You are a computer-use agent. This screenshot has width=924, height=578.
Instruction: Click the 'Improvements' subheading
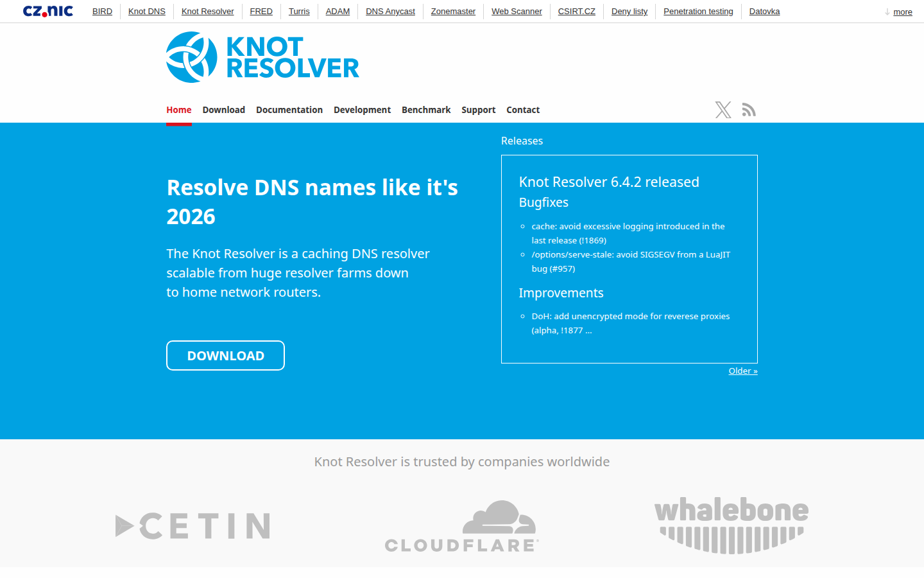pos(561,293)
